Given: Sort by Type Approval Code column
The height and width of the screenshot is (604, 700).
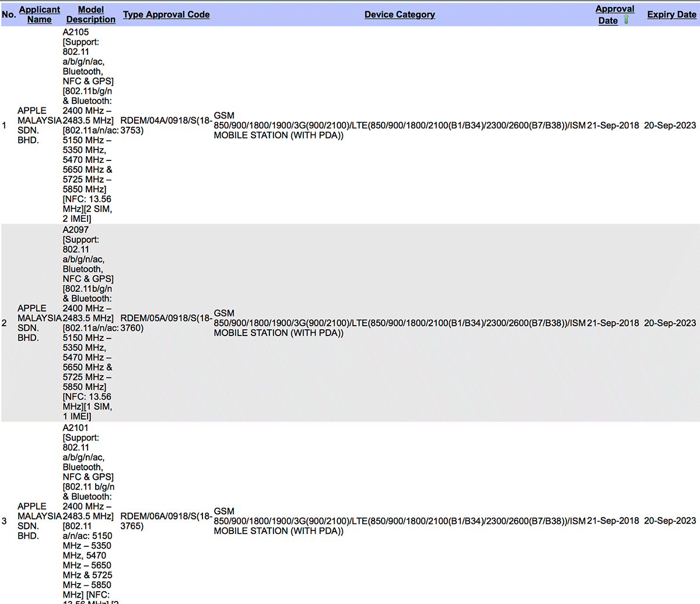Looking at the screenshot, I should [x=166, y=15].
